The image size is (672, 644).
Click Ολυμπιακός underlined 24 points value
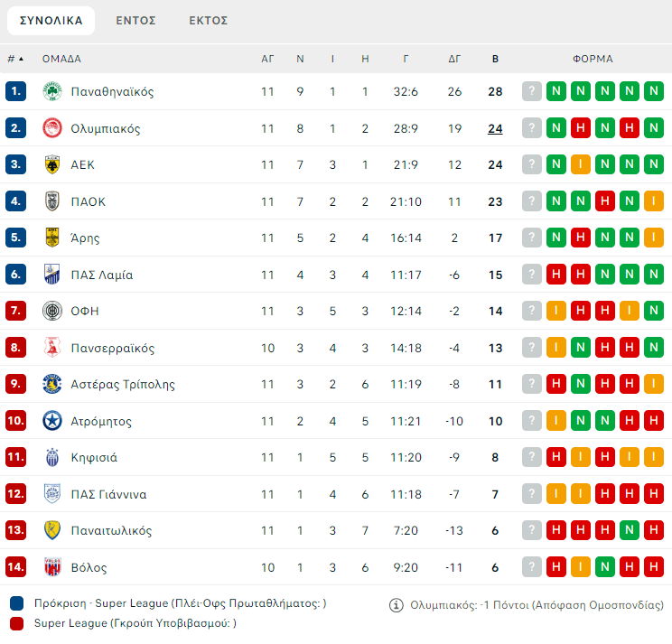click(495, 128)
